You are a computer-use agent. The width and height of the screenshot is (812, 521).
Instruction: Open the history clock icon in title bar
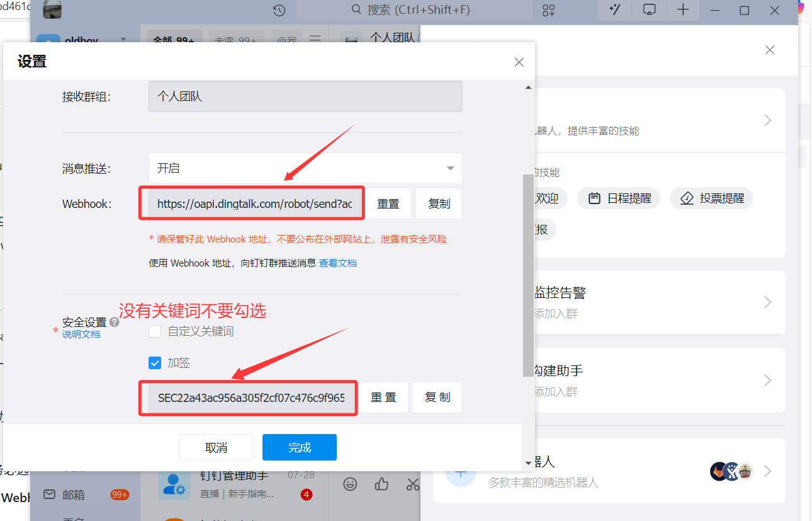tap(279, 10)
